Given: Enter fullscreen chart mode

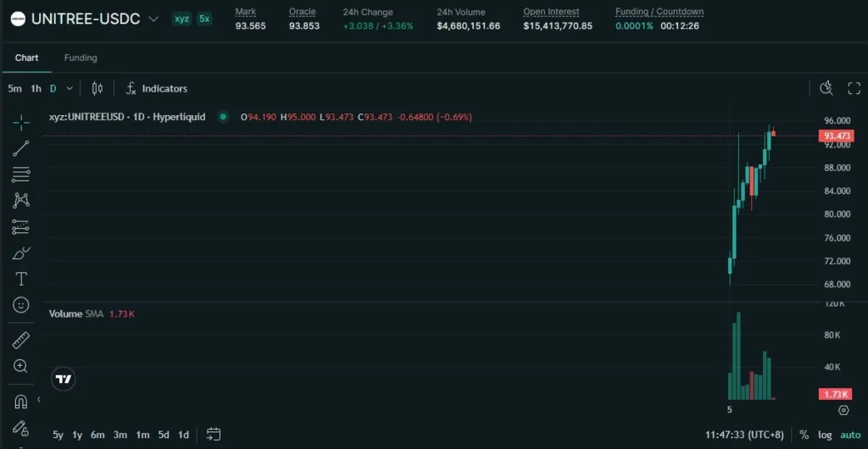Looking at the screenshot, I should [854, 88].
